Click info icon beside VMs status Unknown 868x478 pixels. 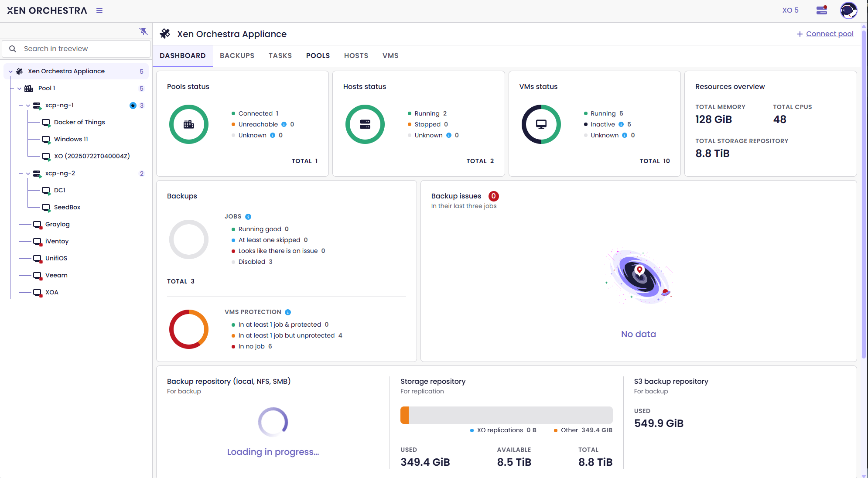point(625,135)
